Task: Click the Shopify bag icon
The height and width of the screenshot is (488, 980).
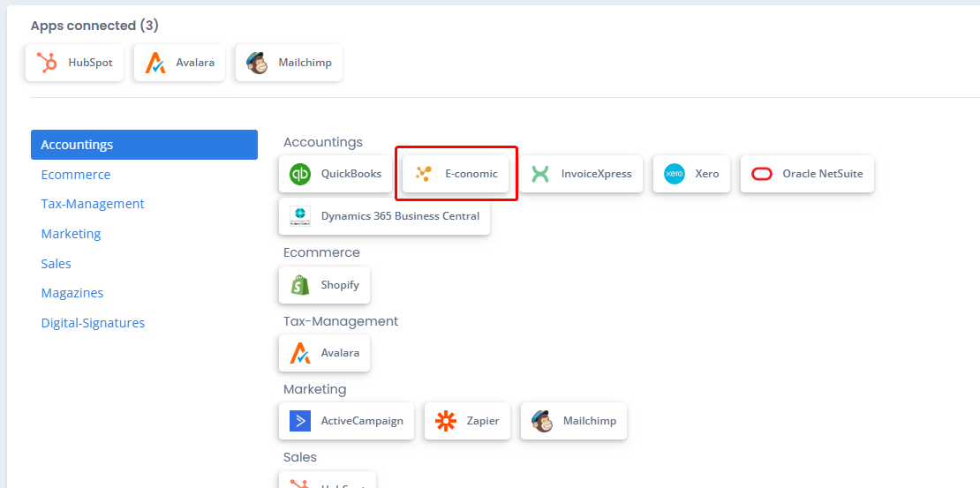Action: pos(300,285)
